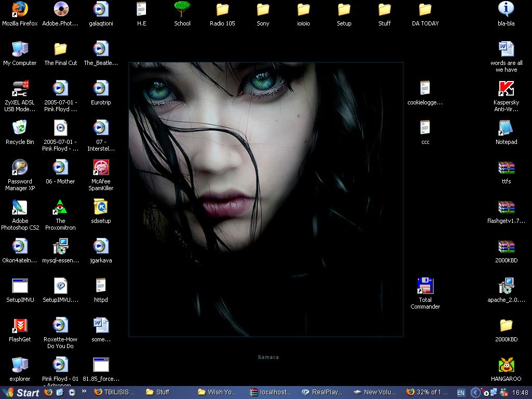Select the Eurotrip media file
Viewport: 532px width, 399px height.
(101, 88)
